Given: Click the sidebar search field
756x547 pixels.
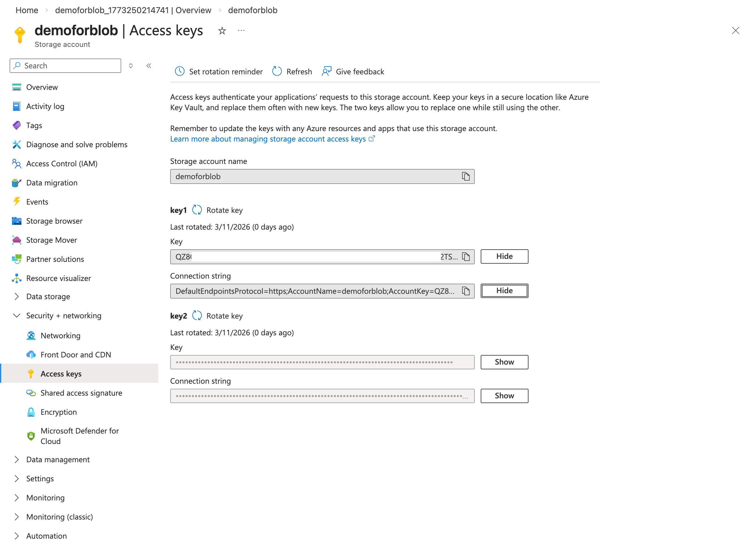Looking at the screenshot, I should coord(65,65).
